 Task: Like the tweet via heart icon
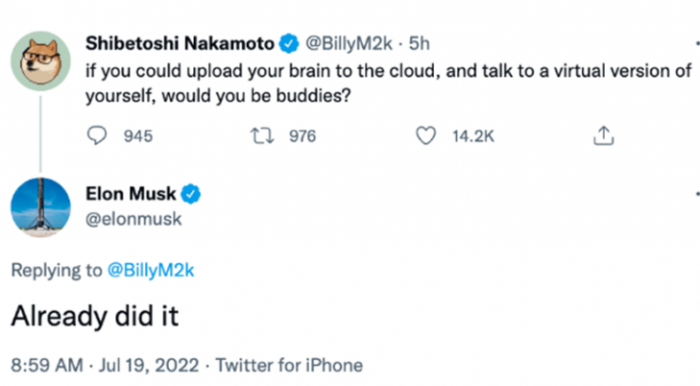coord(426,136)
